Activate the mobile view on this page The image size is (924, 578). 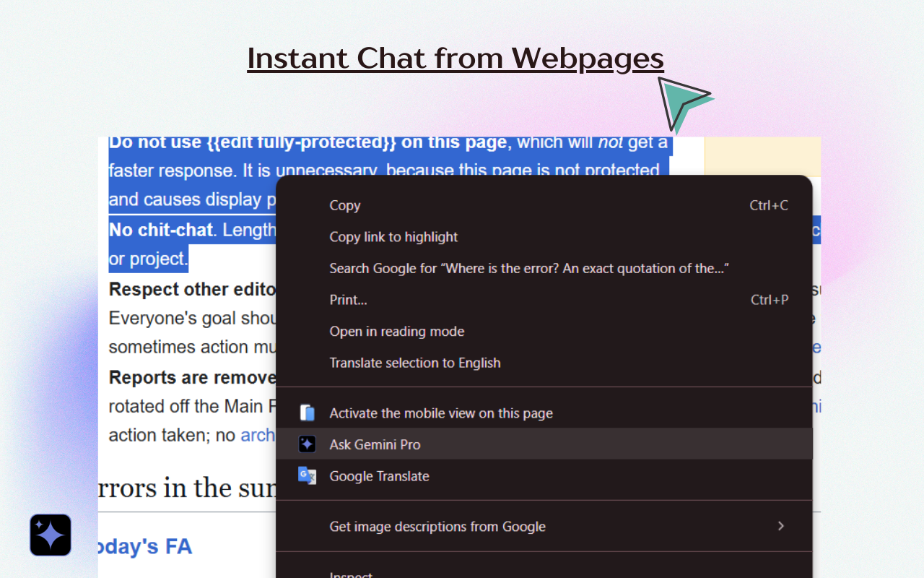coord(441,413)
